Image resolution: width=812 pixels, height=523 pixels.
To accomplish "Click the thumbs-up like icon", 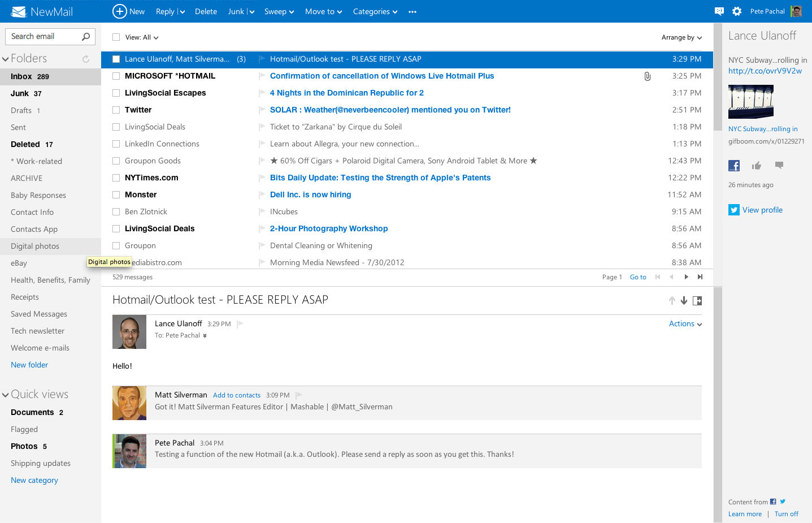I will click(x=756, y=166).
